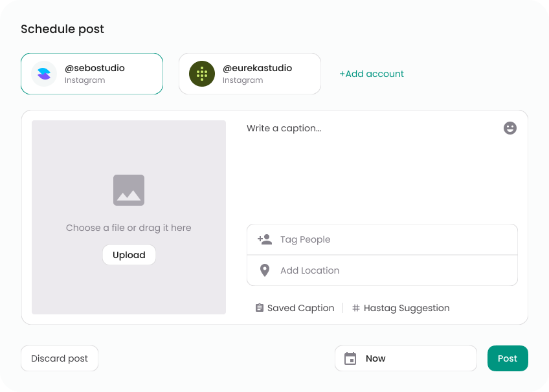Select the @sebostudio Instagram account

click(91, 74)
